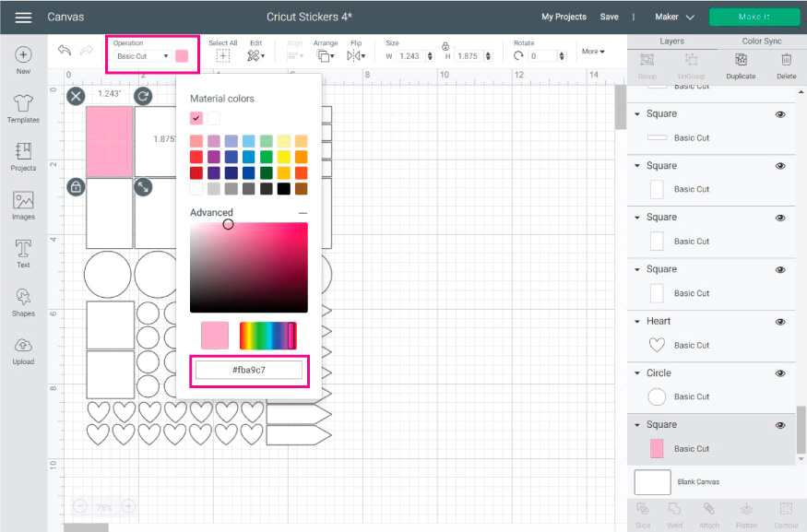Click the hue rainbow slider
Image resolution: width=807 pixels, height=532 pixels.
click(x=267, y=336)
